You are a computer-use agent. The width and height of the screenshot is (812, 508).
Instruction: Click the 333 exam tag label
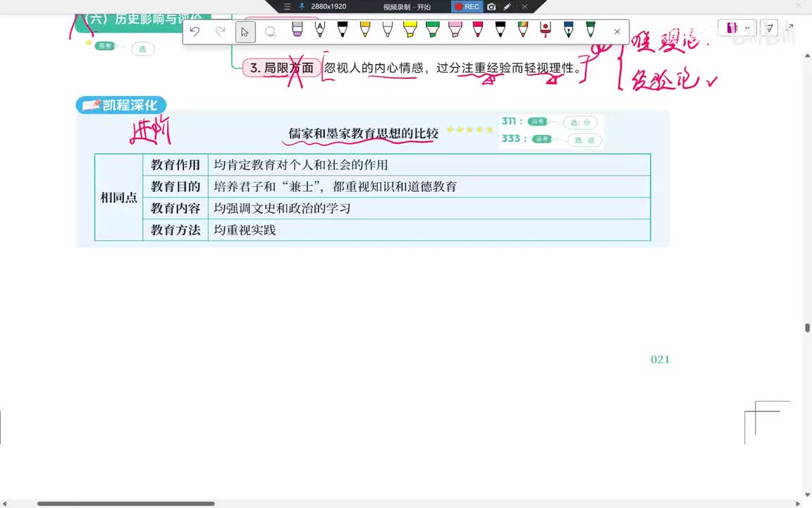pos(514,138)
